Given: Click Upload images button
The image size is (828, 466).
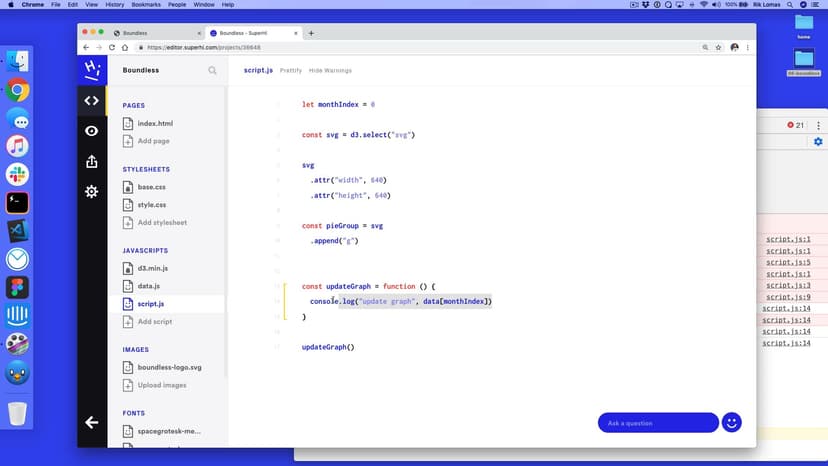Looking at the screenshot, I should point(161,385).
